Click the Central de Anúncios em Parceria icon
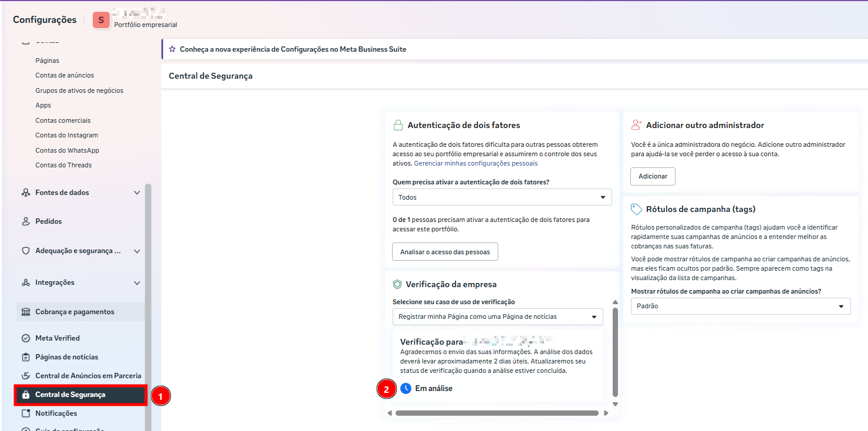 (x=25, y=376)
